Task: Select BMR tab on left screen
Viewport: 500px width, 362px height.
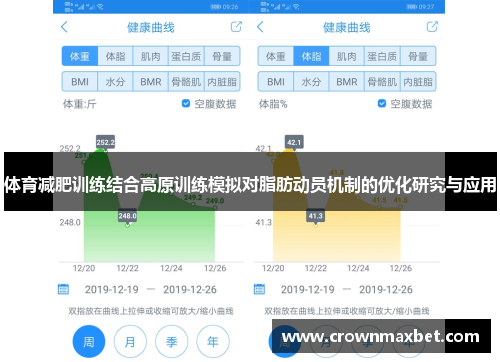Action: tap(151, 82)
